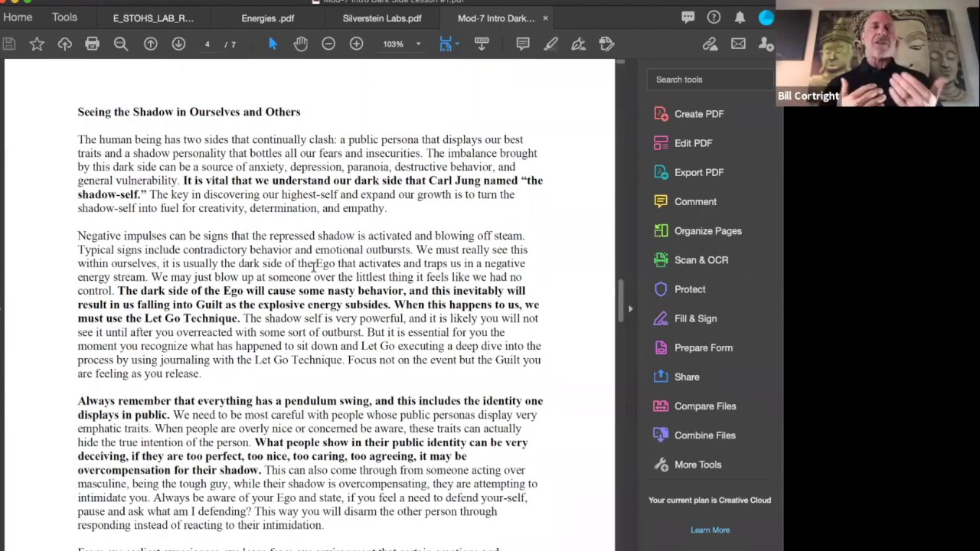Open the E_STOHS_LAB_R... document tab
The height and width of the screenshot is (551, 980).
click(x=153, y=18)
